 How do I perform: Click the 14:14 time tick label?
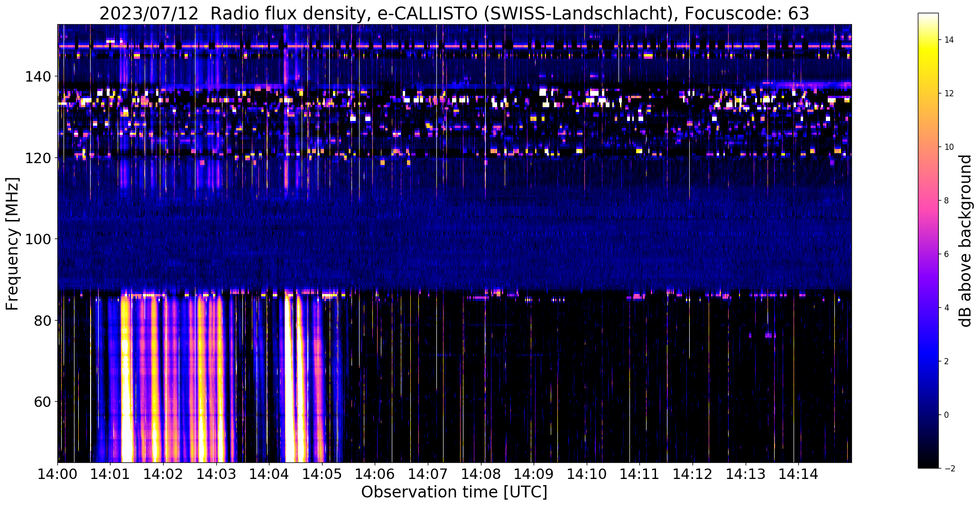pos(798,473)
